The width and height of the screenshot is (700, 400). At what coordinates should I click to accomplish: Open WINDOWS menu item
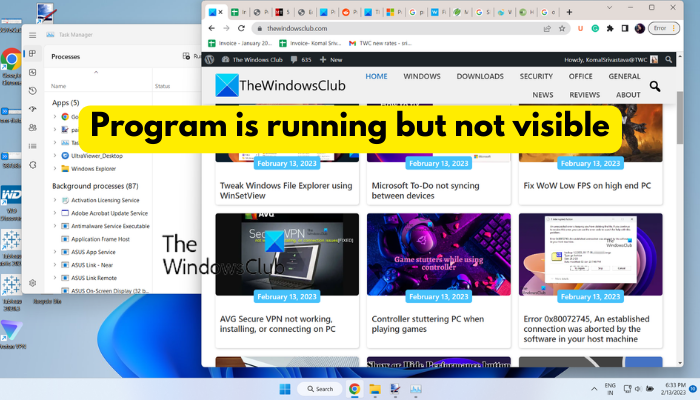pyautogui.click(x=422, y=76)
